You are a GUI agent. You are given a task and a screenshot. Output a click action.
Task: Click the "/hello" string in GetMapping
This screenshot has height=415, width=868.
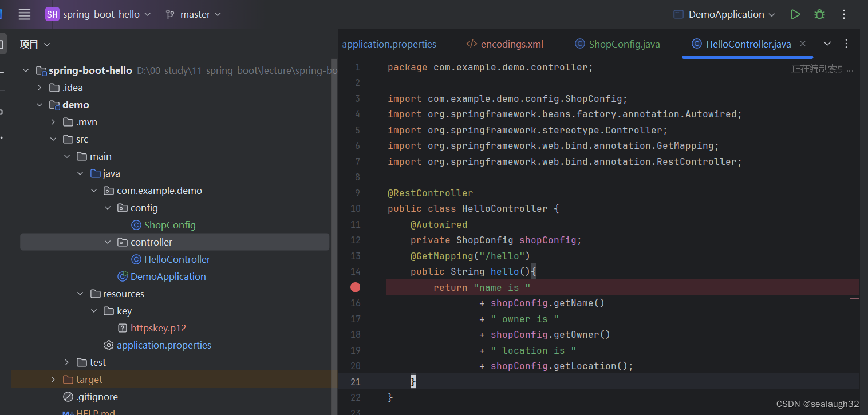(x=502, y=256)
